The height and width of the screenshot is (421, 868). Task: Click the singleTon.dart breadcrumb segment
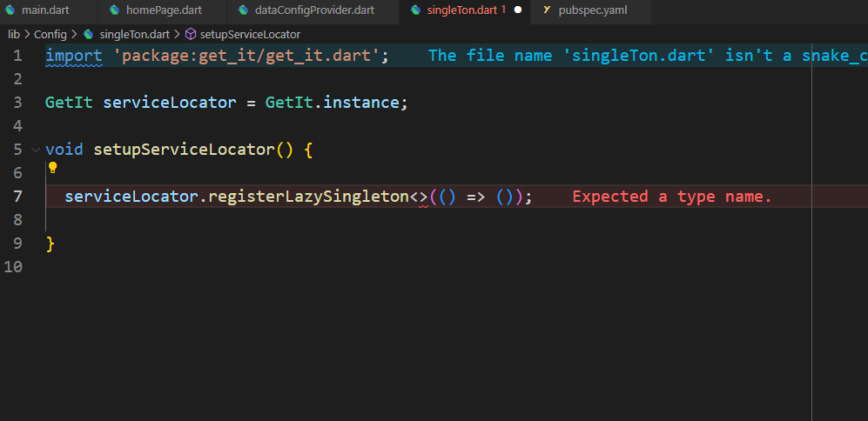pos(135,34)
